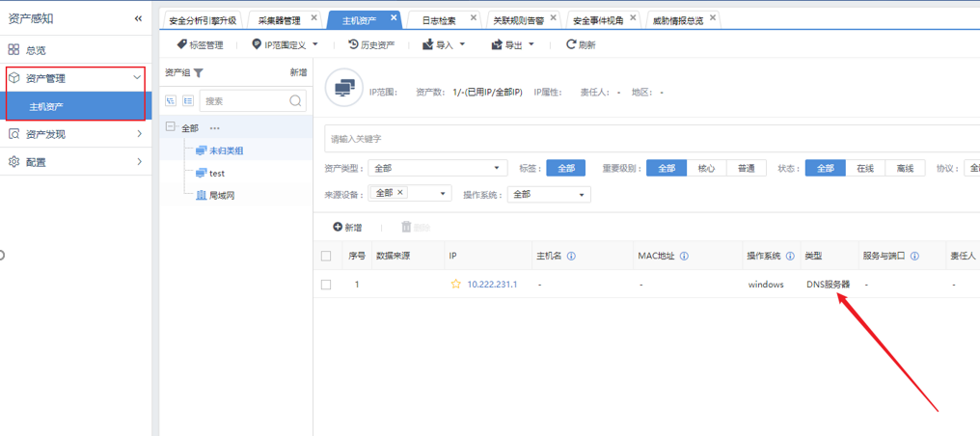Open the IP link 10.222.231.1
This screenshot has width=980, height=436.
[492, 285]
